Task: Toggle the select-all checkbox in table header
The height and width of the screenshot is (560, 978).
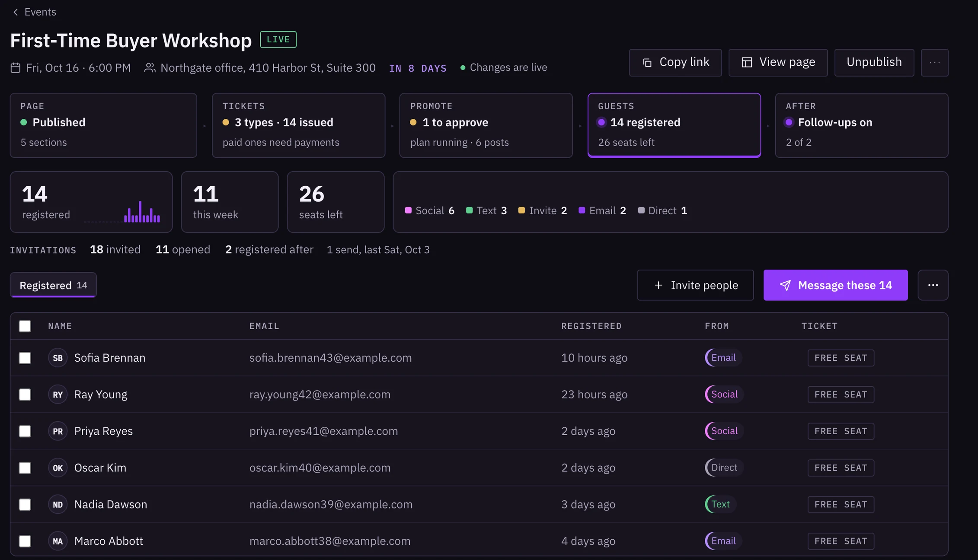Action: coord(25,326)
